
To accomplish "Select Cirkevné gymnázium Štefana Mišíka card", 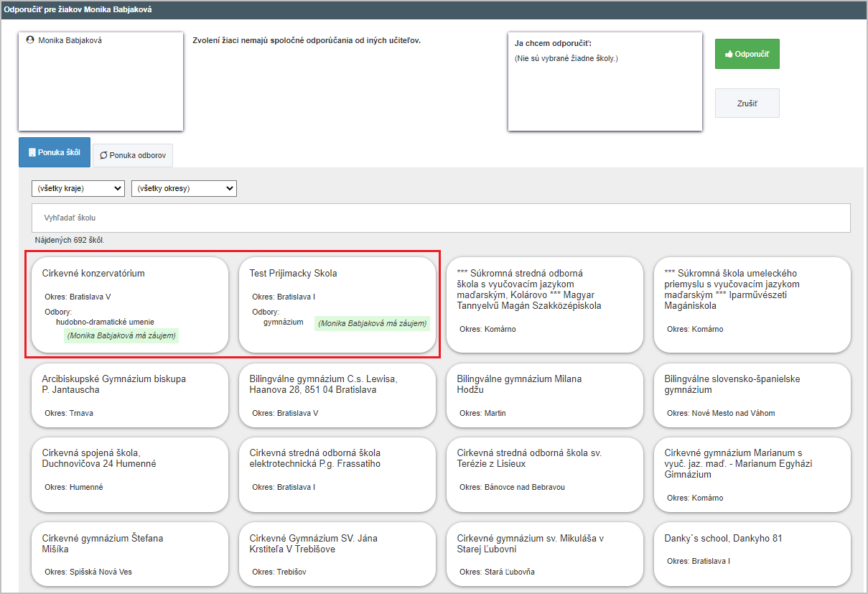I will point(130,554).
